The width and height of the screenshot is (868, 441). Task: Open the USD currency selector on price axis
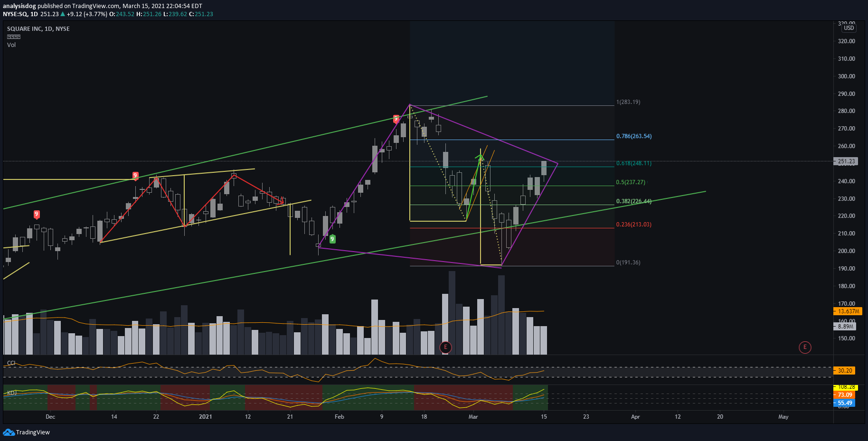pos(849,28)
